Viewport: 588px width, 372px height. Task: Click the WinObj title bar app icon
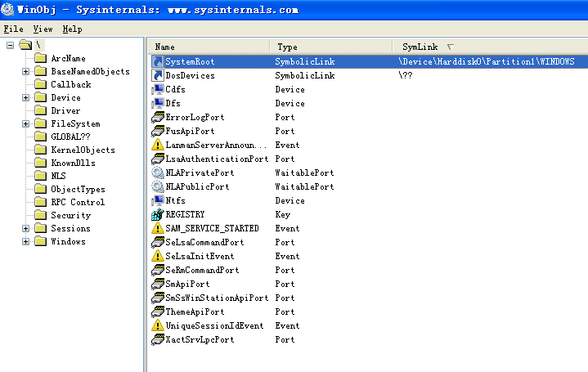(7, 9)
